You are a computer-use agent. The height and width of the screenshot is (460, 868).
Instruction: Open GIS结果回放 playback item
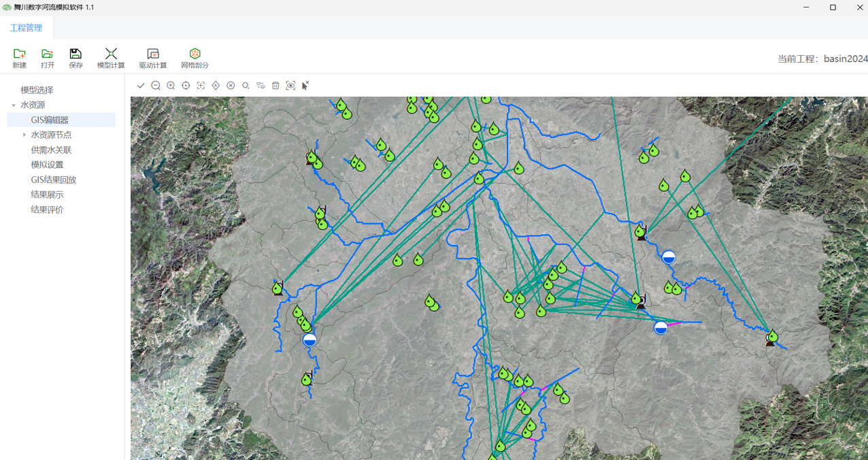[54, 180]
